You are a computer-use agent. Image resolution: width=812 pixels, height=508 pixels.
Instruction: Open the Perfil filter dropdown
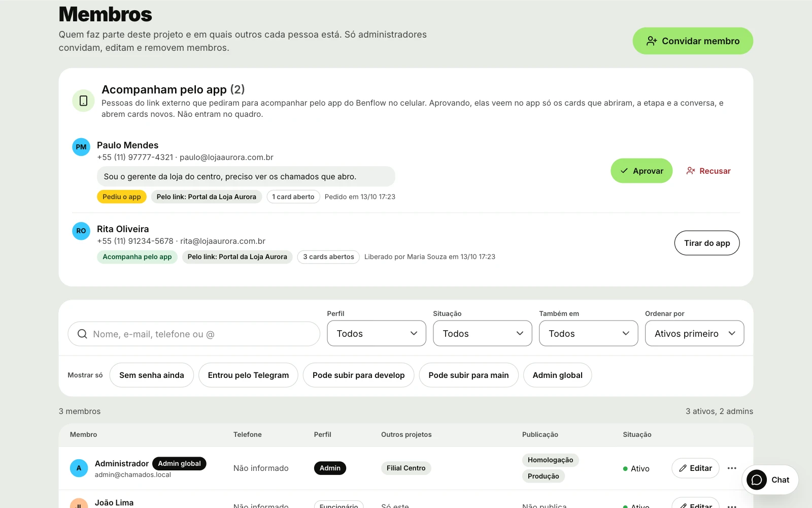pyautogui.click(x=377, y=333)
